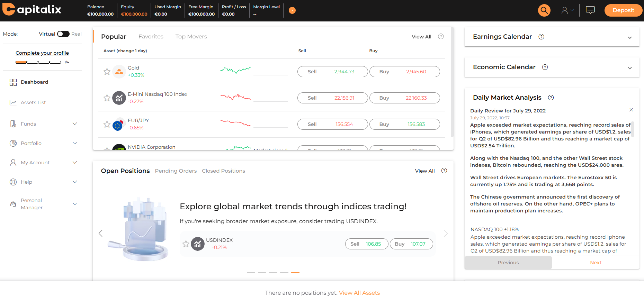The height and width of the screenshot is (302, 644).
Task: Switch to the Closed Positions tab
Action: point(224,171)
